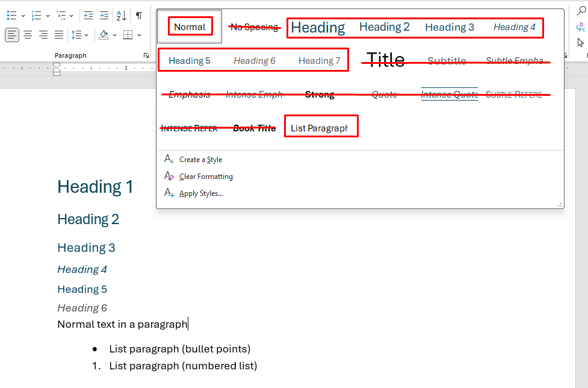Select Clear Formatting menu entry
This screenshot has width=588, height=388.
[206, 177]
